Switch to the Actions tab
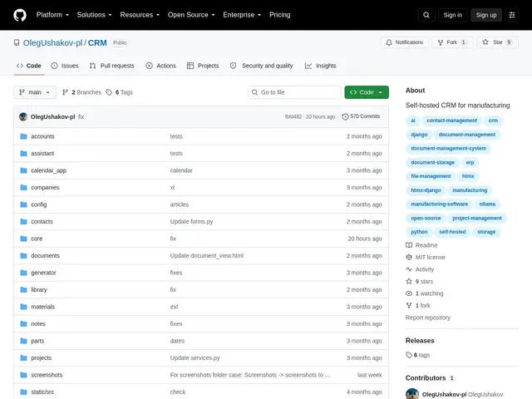Viewport: 532px width, 399px height. click(160, 66)
